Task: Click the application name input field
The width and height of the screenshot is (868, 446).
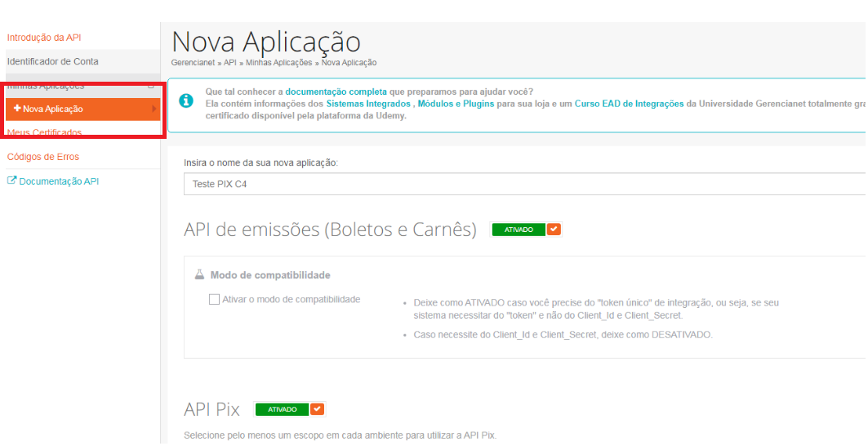Action: tap(523, 185)
